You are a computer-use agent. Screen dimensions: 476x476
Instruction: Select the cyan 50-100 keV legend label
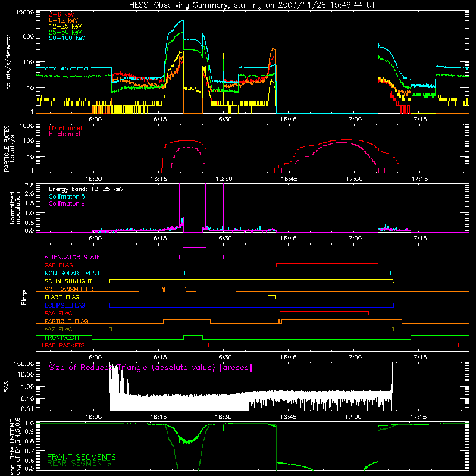coord(67,38)
